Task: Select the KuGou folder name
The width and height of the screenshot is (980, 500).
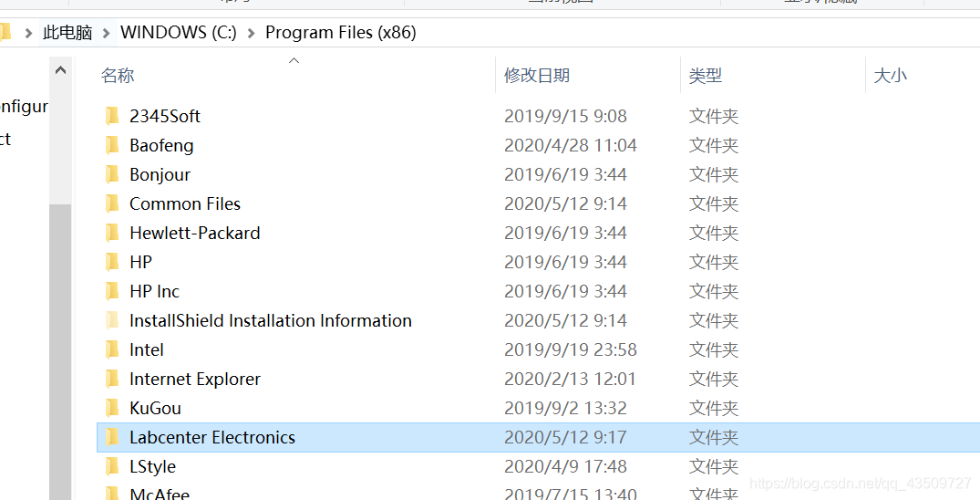Action: 156,408
